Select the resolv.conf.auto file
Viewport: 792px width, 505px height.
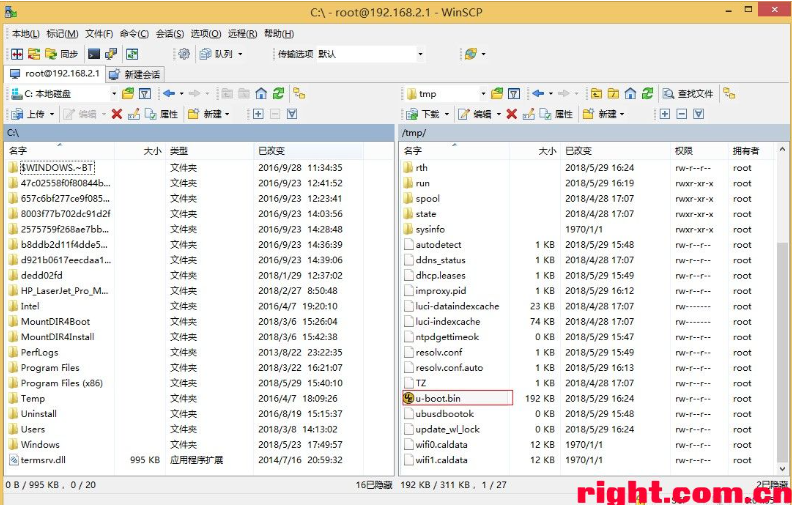click(449, 367)
